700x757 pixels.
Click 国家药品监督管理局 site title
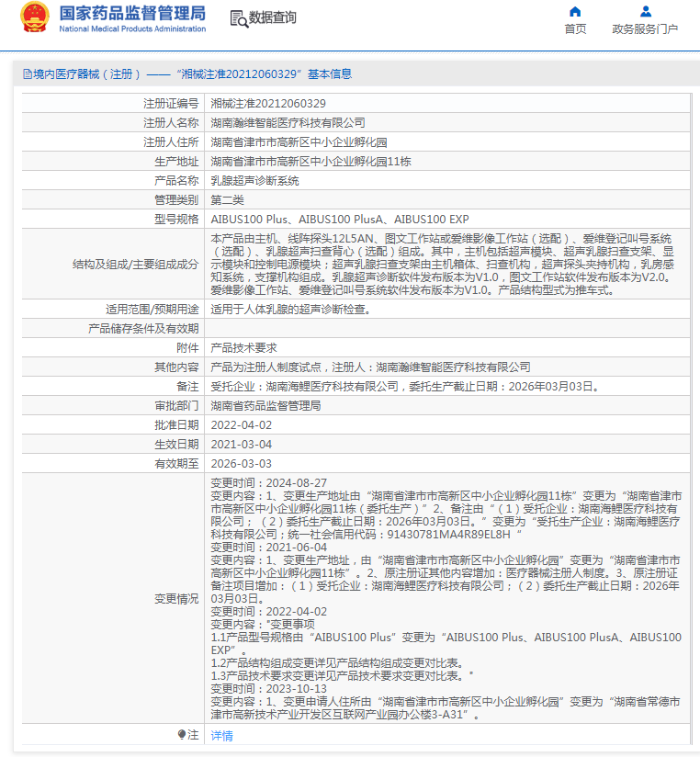(133, 13)
